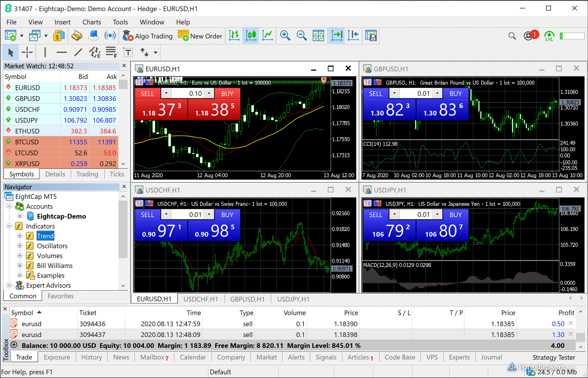Click the Tile Windows icon
Viewport: 588px width, 378px height.
click(x=318, y=36)
